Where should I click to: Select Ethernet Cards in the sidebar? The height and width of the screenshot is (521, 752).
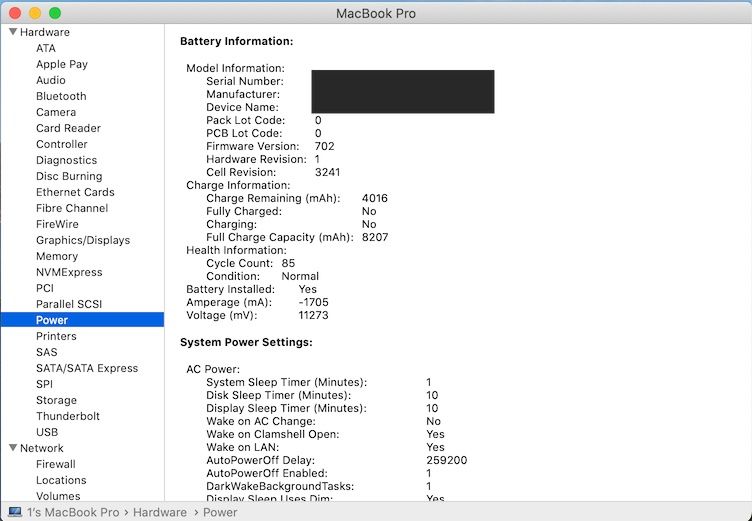[x=75, y=192]
